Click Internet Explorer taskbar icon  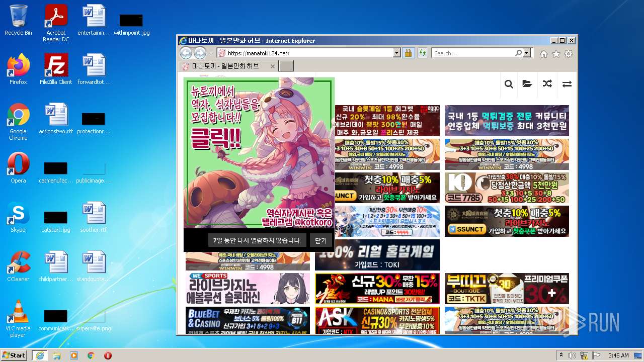coord(39,355)
